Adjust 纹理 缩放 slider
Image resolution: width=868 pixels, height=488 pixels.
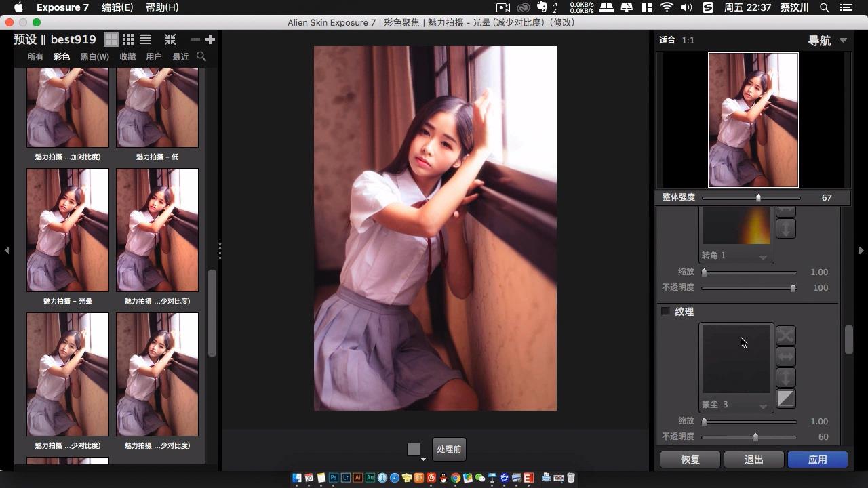click(x=749, y=422)
